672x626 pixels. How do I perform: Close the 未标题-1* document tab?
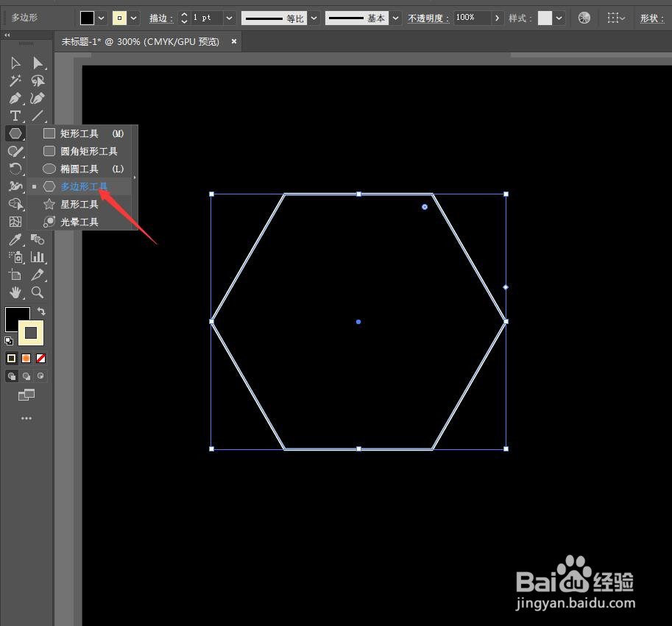234,41
